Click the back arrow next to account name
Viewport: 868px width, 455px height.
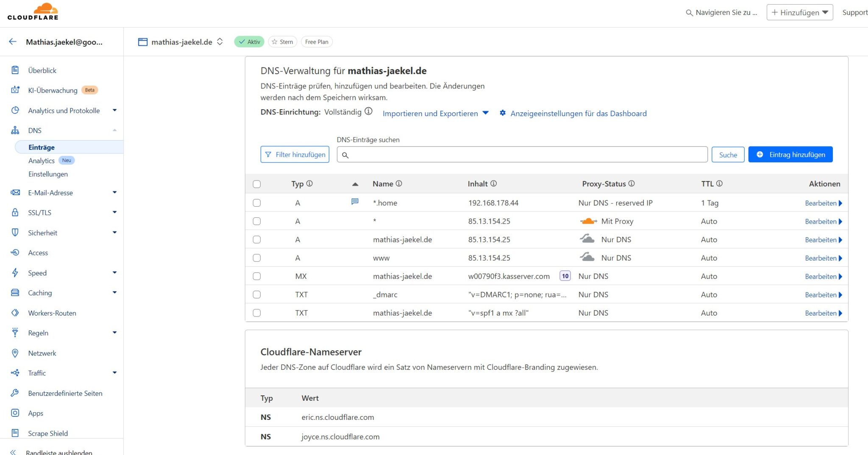click(x=12, y=42)
